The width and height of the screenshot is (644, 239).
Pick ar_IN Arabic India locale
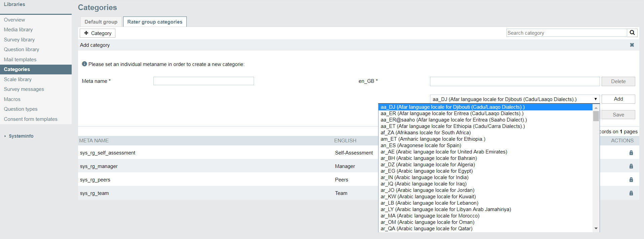(485, 177)
